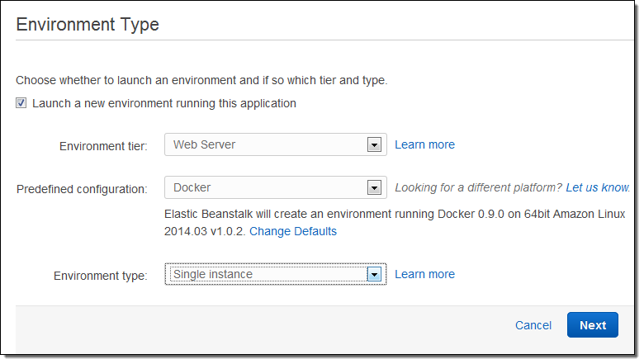The image size is (644, 364).
Task: Click the 'Looking for a different platform?' text
Action: click(479, 187)
